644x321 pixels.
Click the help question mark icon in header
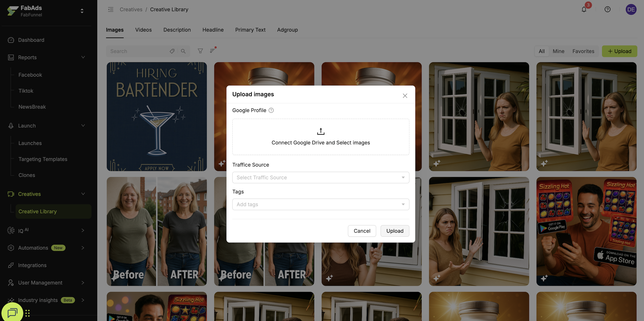coord(607,10)
